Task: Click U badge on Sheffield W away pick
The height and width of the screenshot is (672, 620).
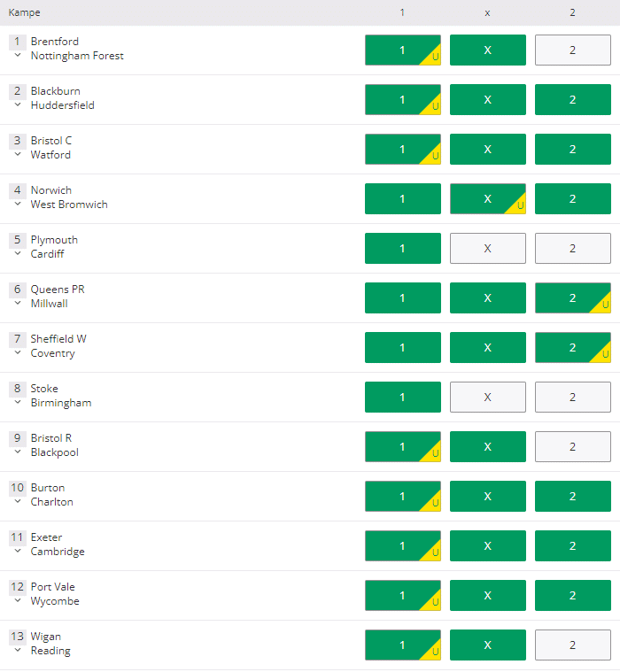Action: 602,353
